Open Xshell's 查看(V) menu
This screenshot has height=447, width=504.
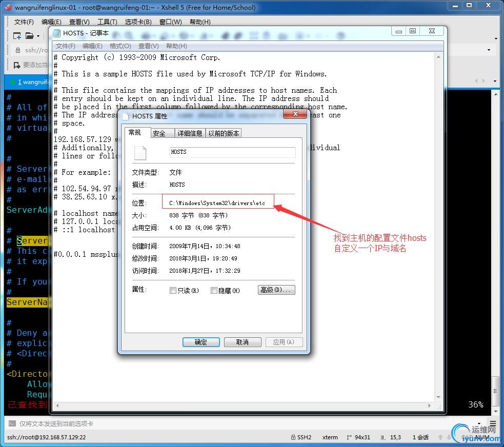point(79,22)
